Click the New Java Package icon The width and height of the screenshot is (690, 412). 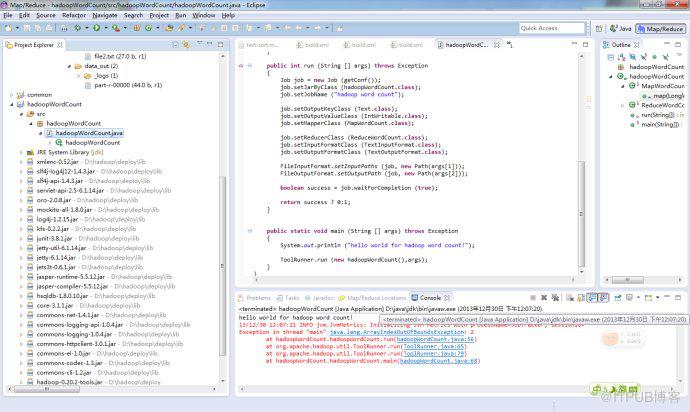click(137, 28)
